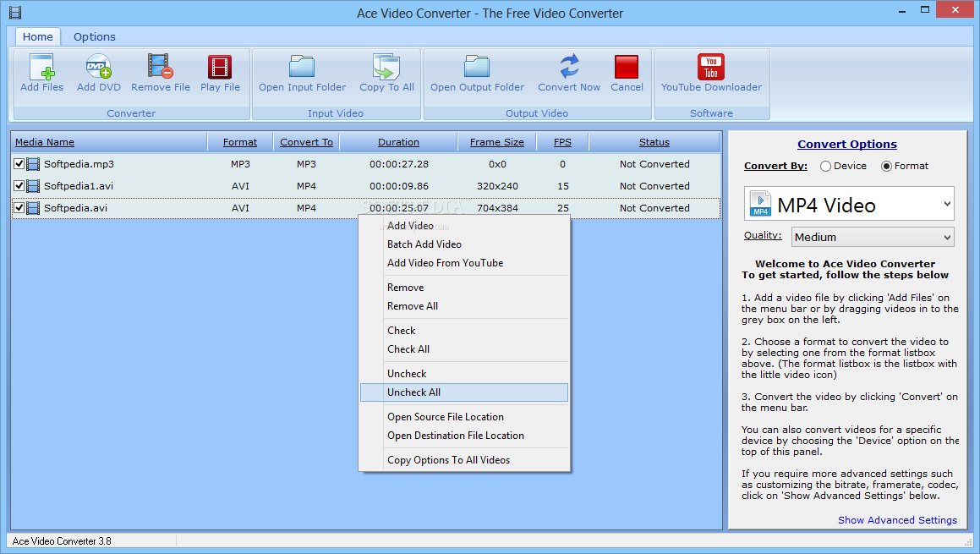Sort by the Format column header
Viewport: 980px width, 554px height.
point(240,143)
